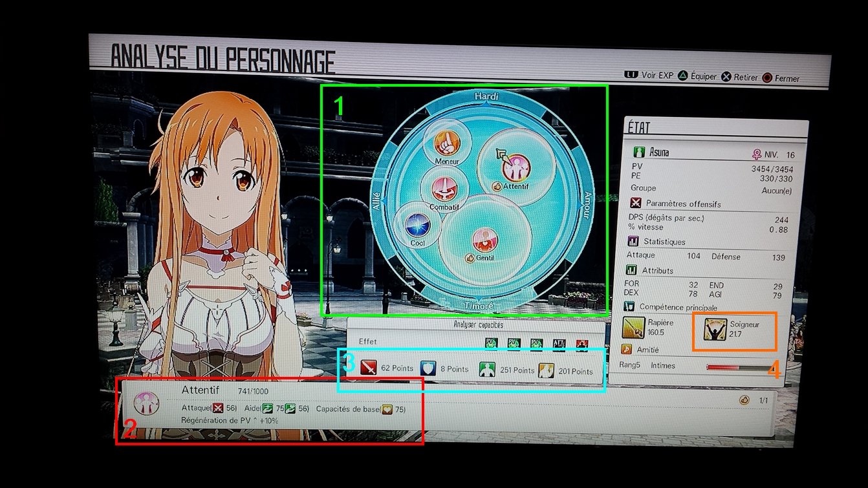Click the gold Capacités de base icon
Screen dimensions: 868x488
[386, 408]
